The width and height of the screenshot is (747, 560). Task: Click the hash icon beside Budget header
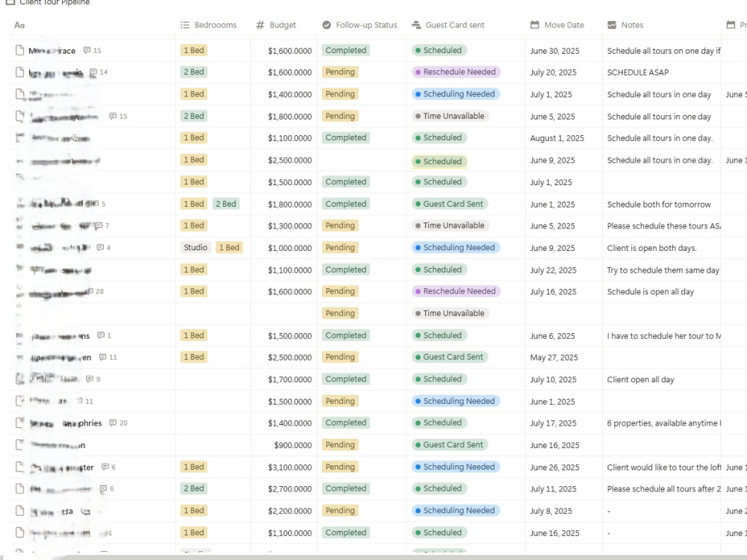coord(260,25)
